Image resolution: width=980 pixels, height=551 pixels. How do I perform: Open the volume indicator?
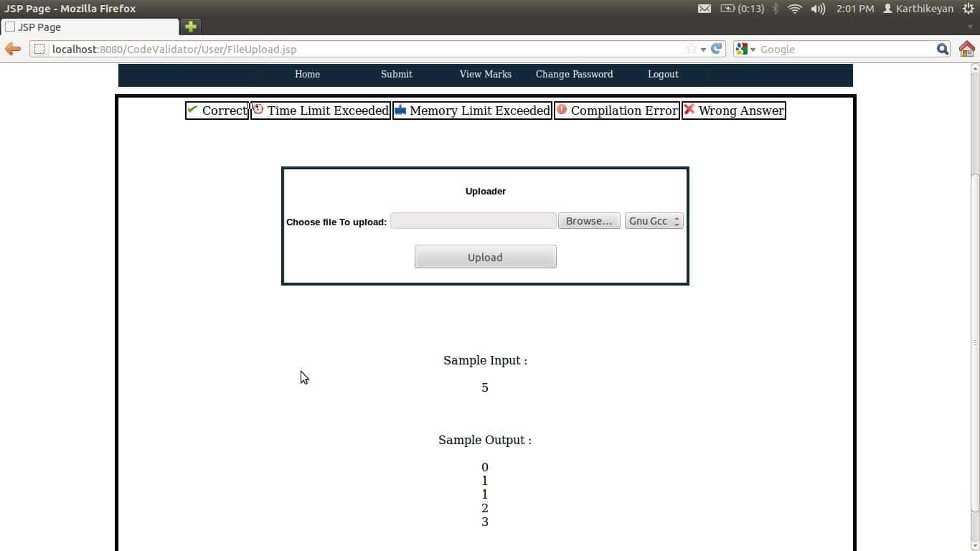(x=818, y=9)
